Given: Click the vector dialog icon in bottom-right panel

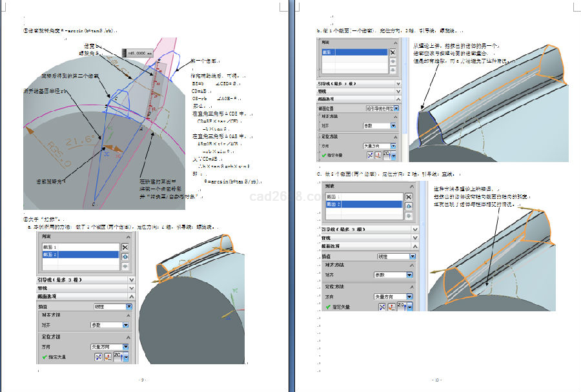Looking at the screenshot, I should click(x=391, y=306).
